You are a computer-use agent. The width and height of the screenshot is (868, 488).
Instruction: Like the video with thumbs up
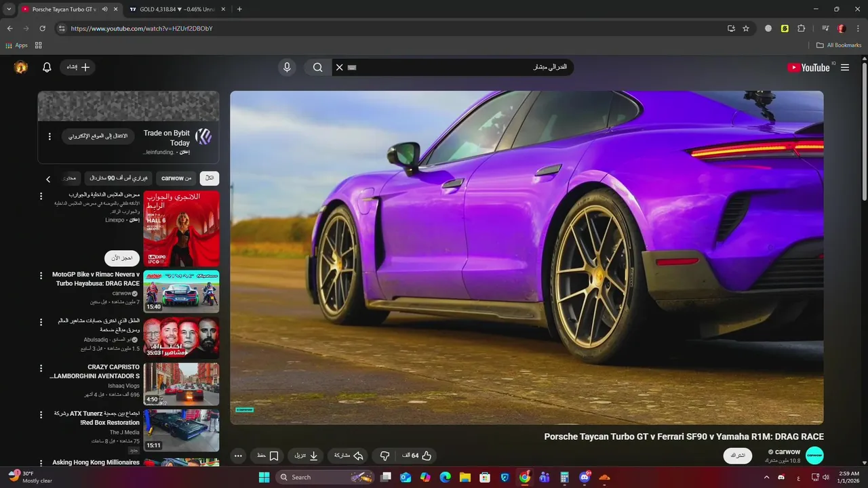coord(418,455)
